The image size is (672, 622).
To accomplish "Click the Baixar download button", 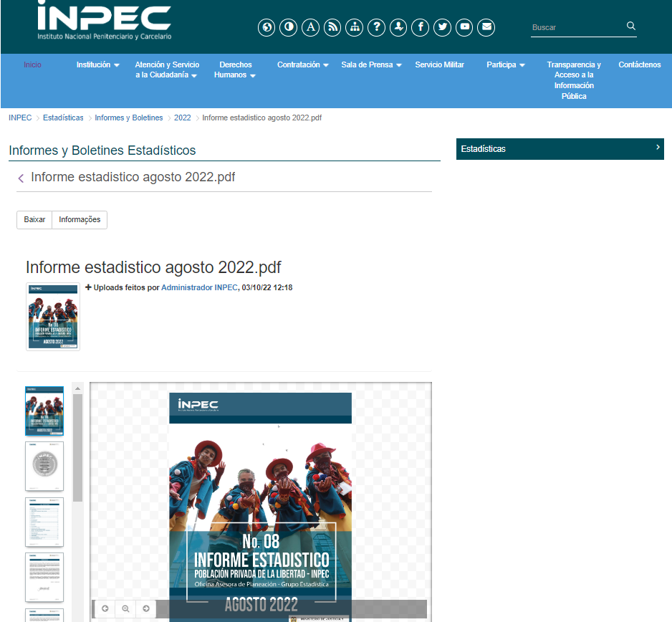I will (34, 220).
